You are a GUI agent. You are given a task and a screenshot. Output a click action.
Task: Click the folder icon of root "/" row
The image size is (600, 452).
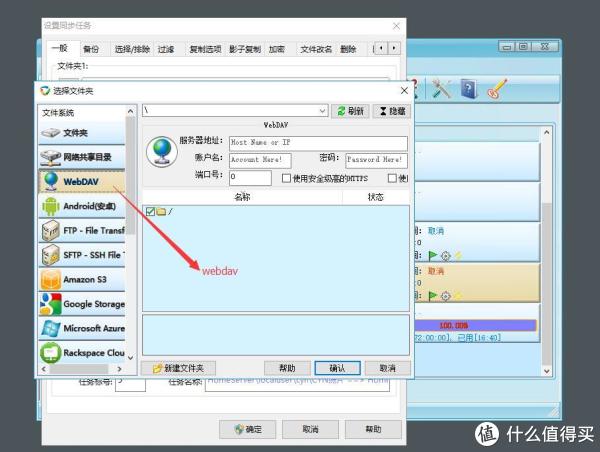(161, 211)
